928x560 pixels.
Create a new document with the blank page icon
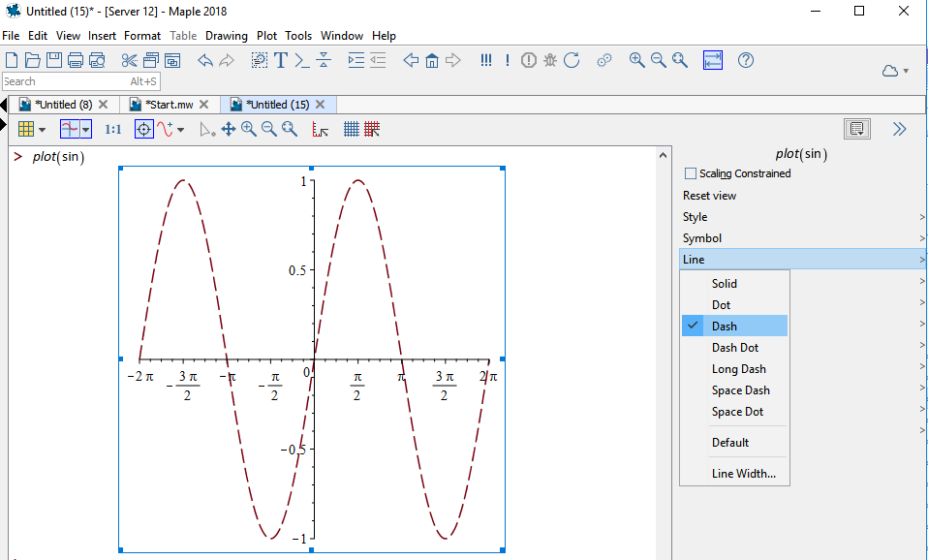(x=12, y=60)
